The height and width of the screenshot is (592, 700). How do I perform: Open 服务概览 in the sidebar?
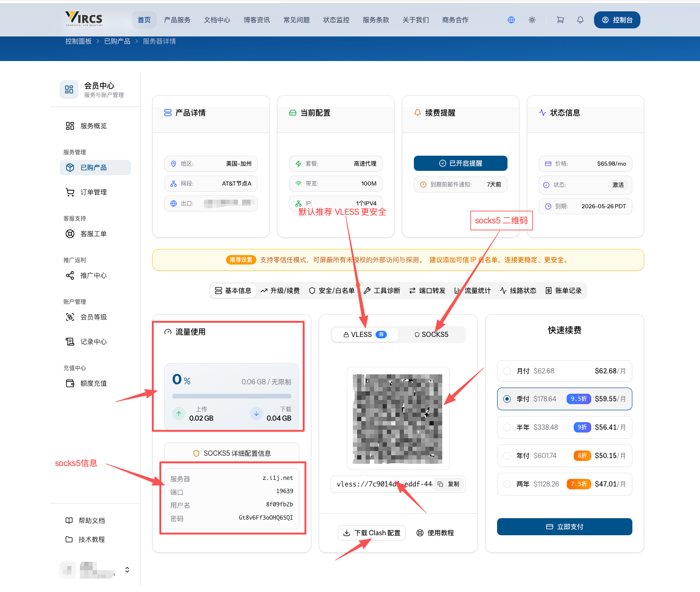pyautogui.click(x=95, y=126)
